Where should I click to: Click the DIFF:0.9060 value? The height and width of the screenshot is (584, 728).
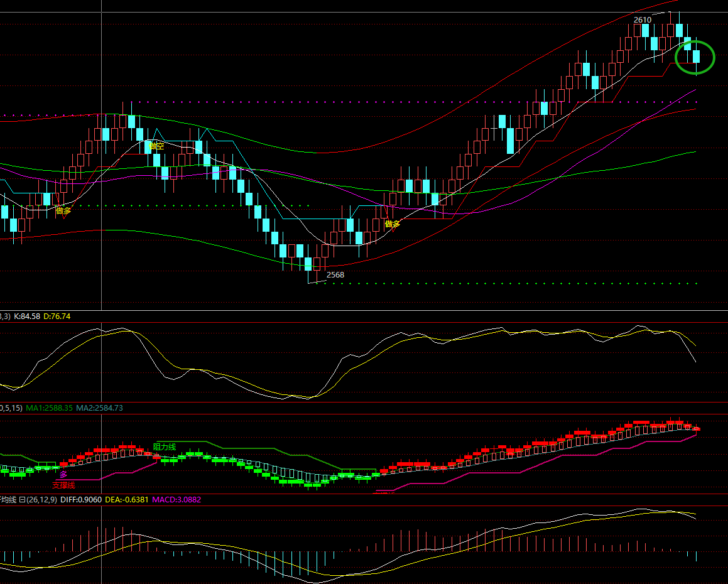pos(81,499)
